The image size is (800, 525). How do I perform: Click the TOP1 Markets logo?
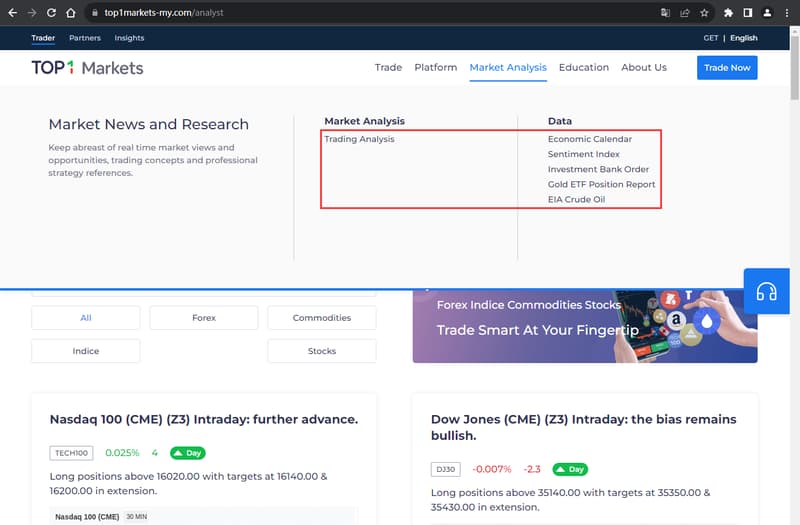pyautogui.click(x=87, y=68)
